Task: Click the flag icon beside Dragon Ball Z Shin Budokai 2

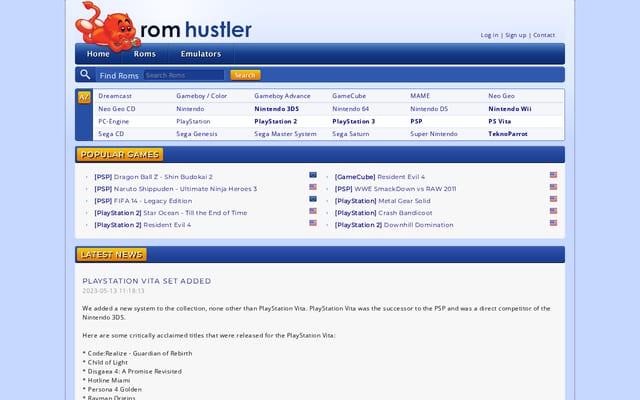Action: (313, 175)
